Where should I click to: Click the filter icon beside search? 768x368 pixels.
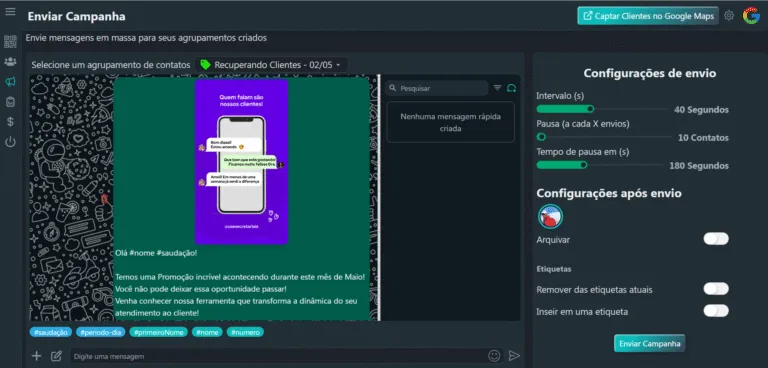click(x=497, y=88)
